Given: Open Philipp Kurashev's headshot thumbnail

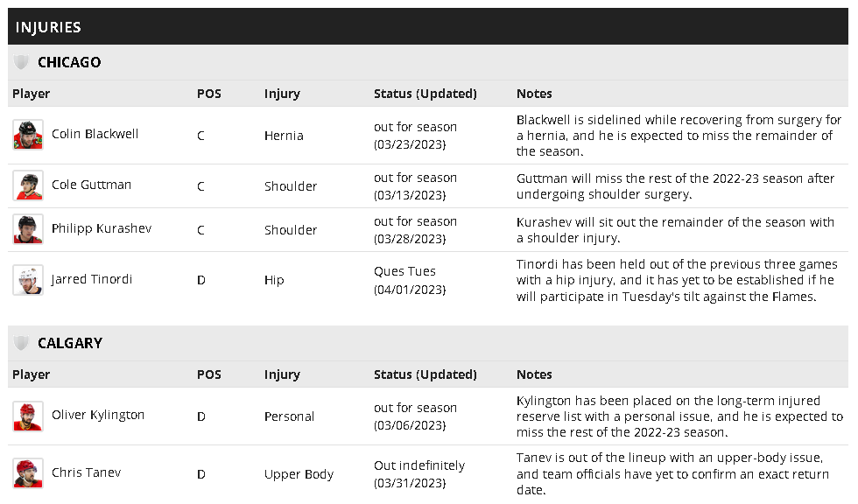Looking at the screenshot, I should pos(28,229).
